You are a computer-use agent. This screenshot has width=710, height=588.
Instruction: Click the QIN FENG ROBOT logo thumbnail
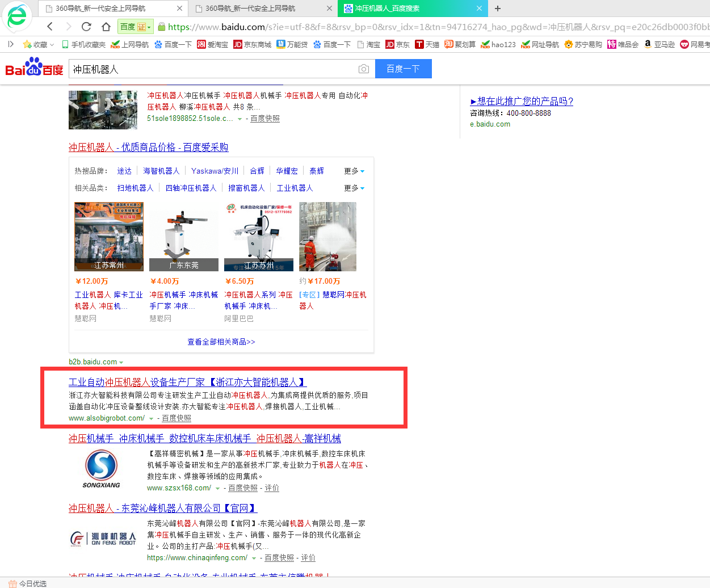(x=103, y=539)
